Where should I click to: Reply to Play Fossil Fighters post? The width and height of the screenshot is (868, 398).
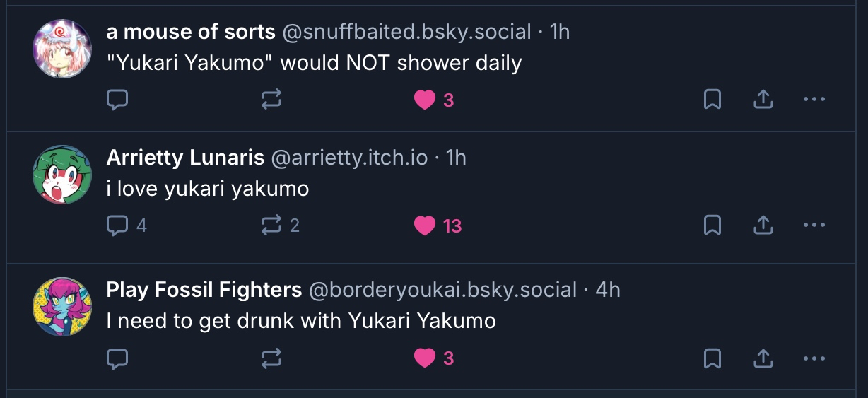(117, 358)
